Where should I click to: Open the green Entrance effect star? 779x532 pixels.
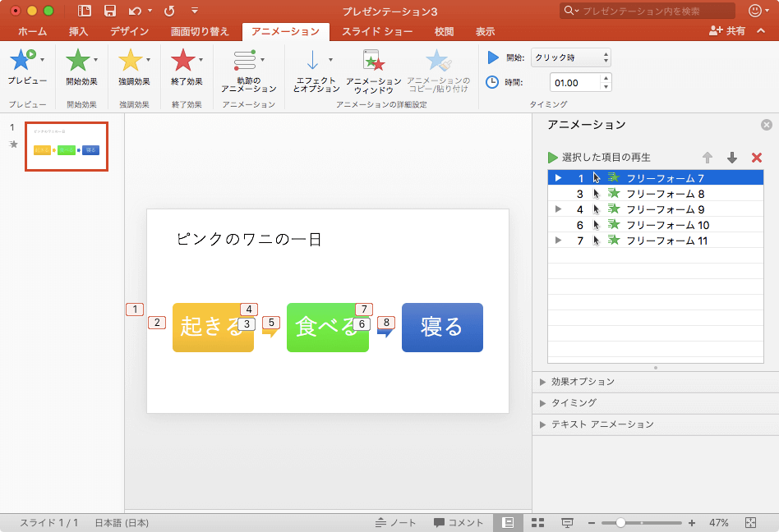[x=77, y=60]
